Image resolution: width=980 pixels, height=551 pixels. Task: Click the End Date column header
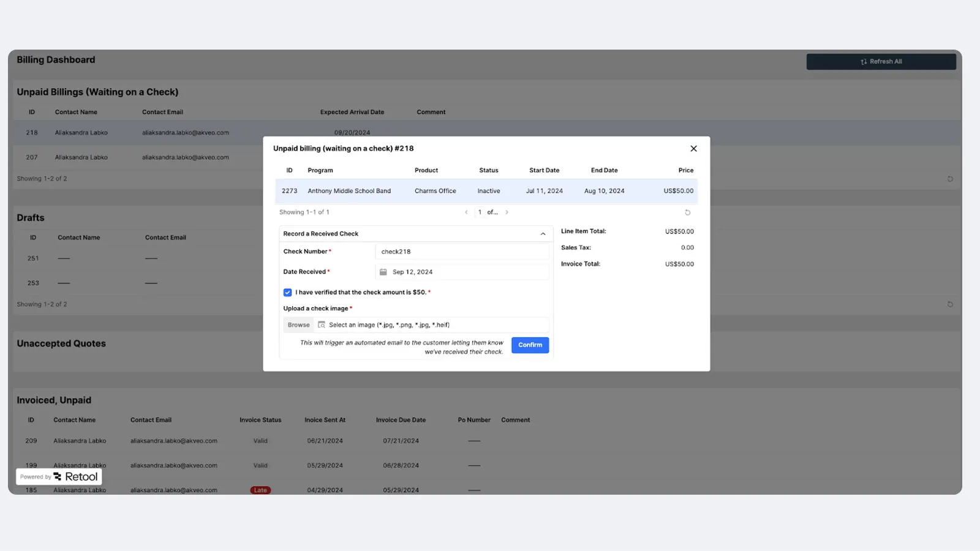pyautogui.click(x=604, y=170)
